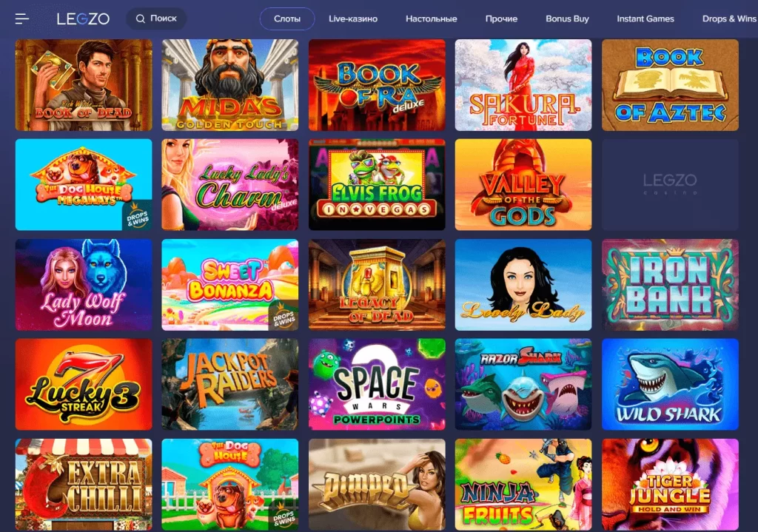Click the LEGZO logo
Viewport: 758px width, 532px height.
[83, 18]
